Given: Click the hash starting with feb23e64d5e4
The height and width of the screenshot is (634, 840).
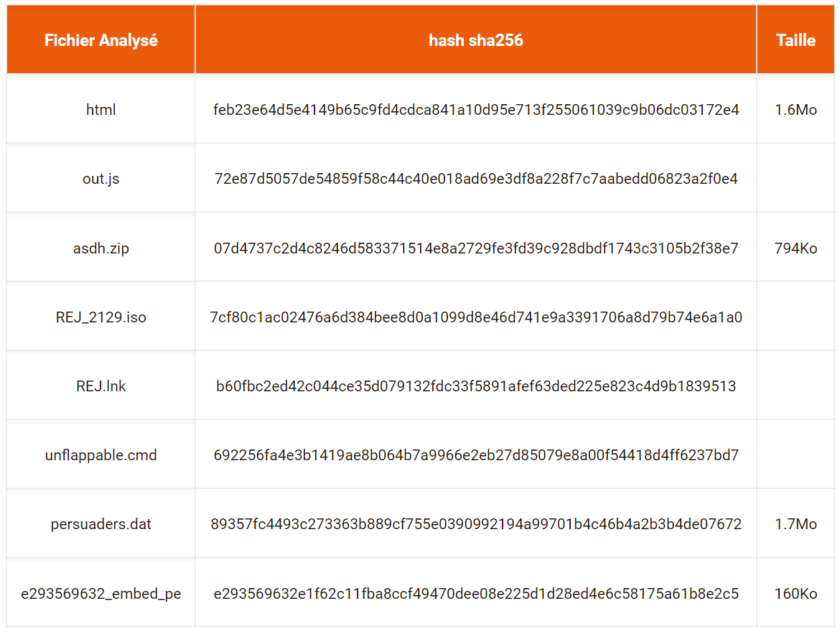Looking at the screenshot, I should pos(476,110).
